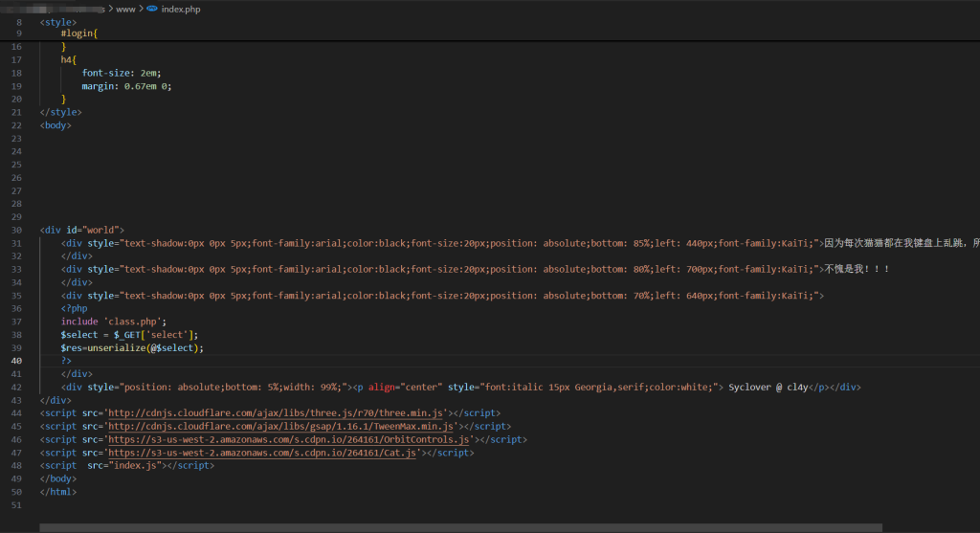Follow the OrbitControls.js amazonaws link

click(x=291, y=439)
